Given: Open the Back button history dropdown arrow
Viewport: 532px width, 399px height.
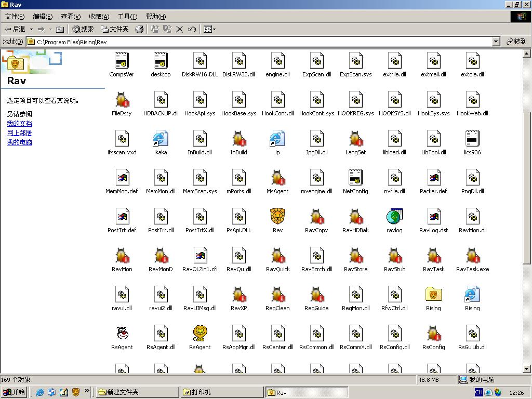Looking at the screenshot, I should point(31,29).
